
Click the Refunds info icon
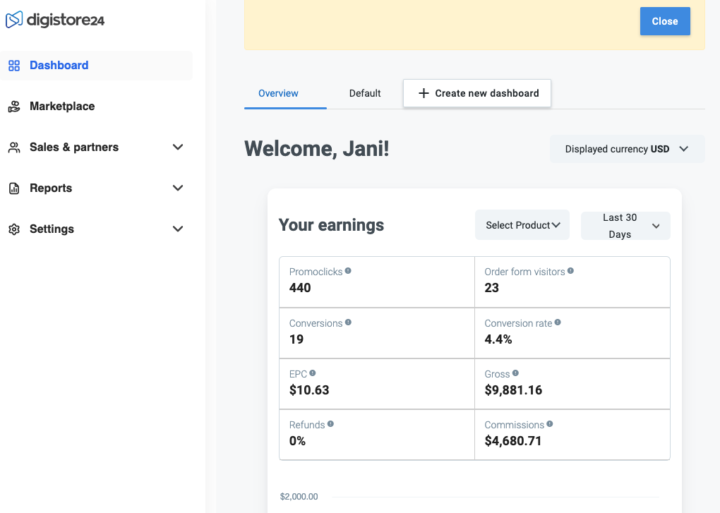(x=330, y=424)
